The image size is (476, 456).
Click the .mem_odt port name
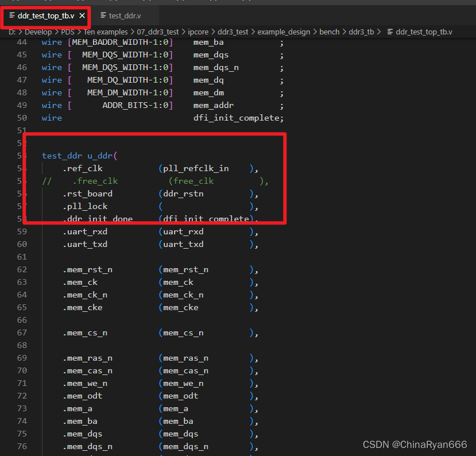click(x=82, y=396)
